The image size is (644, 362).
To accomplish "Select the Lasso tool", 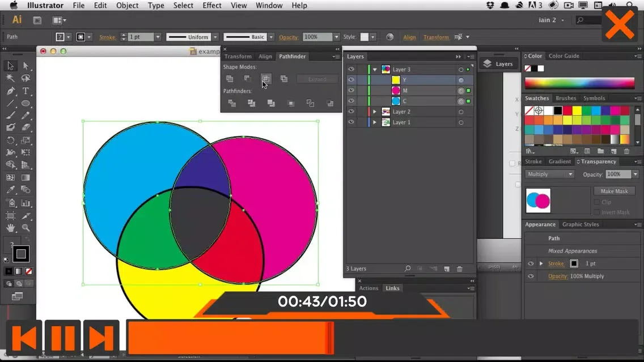I will 26,78.
